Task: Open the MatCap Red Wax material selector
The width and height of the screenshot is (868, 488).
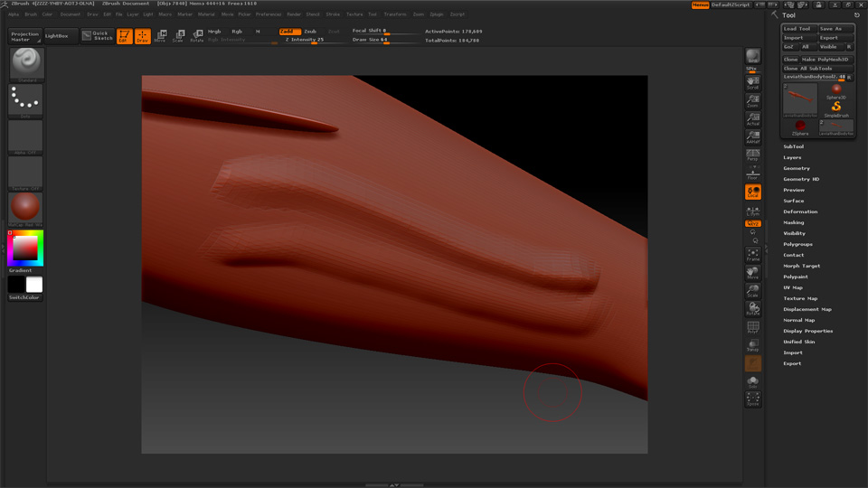Action: point(26,209)
